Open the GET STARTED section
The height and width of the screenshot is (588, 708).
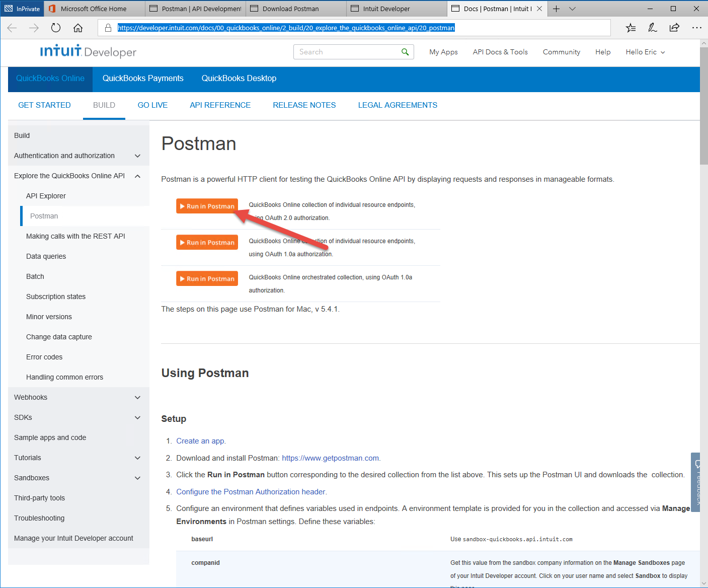pos(44,105)
